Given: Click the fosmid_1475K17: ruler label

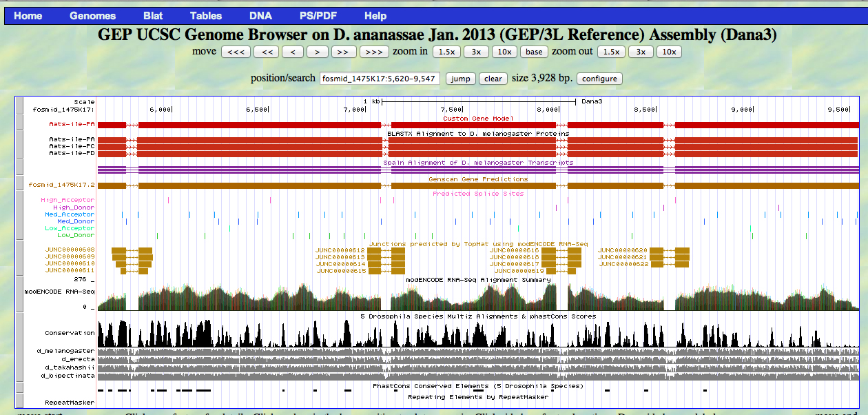Looking at the screenshot, I should (63, 109).
